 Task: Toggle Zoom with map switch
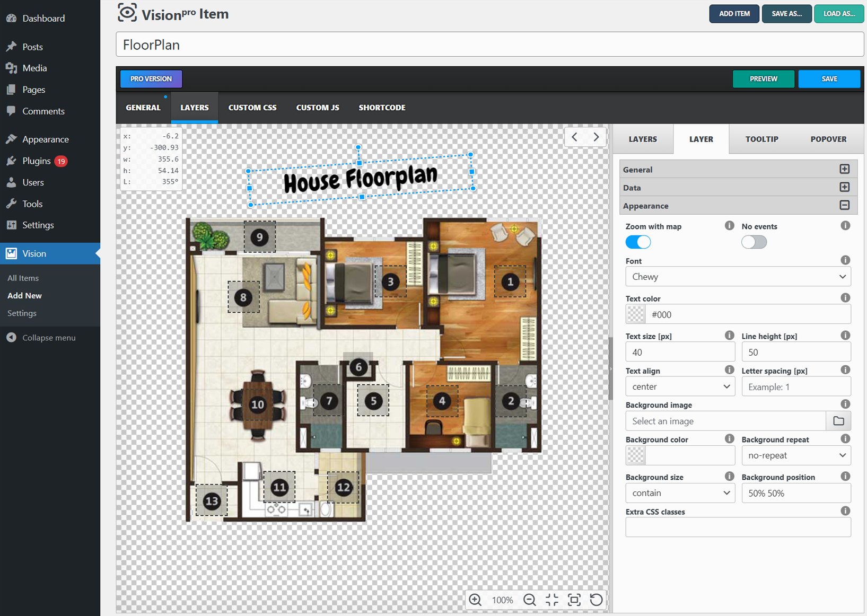point(638,242)
